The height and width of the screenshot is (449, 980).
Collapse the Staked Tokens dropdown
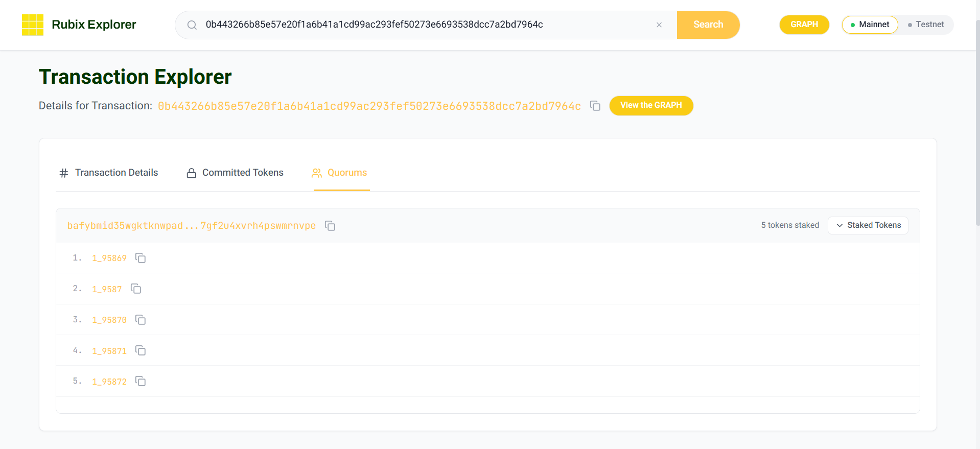pyautogui.click(x=868, y=225)
